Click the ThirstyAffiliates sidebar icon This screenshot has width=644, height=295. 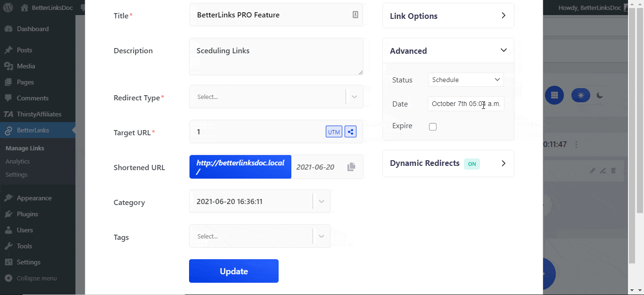(x=9, y=114)
